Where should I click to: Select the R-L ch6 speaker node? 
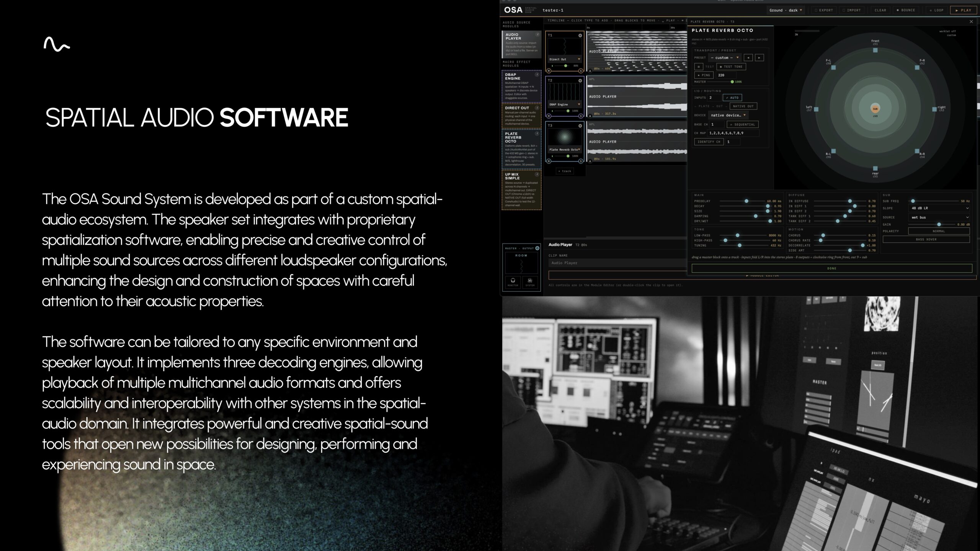click(x=833, y=151)
